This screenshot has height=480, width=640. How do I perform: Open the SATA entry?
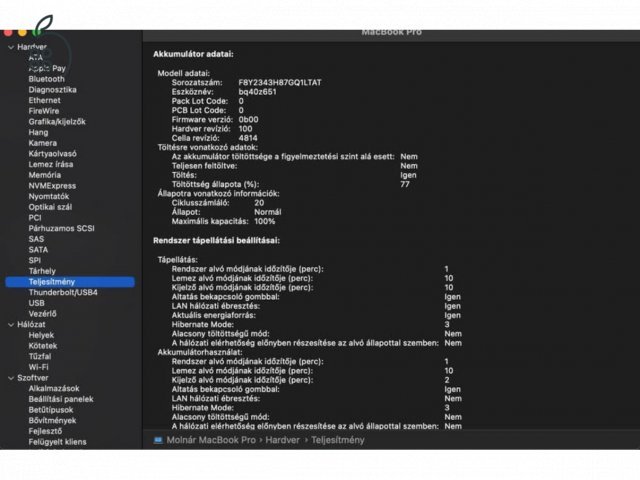(38, 249)
